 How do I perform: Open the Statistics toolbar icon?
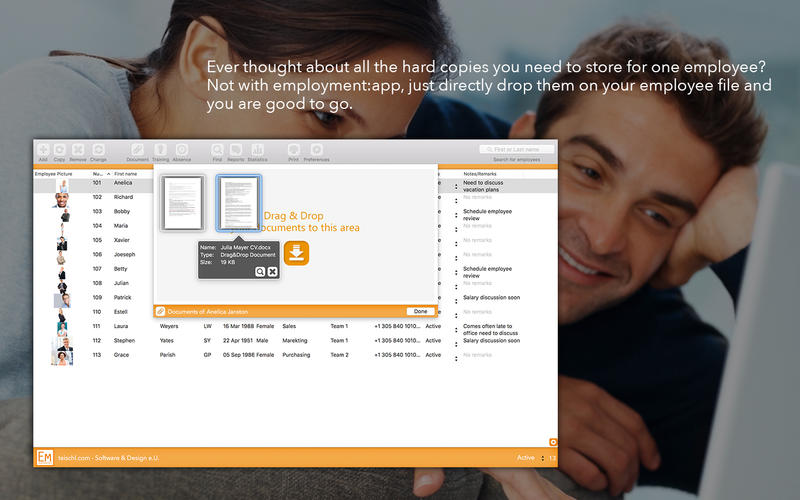point(258,149)
